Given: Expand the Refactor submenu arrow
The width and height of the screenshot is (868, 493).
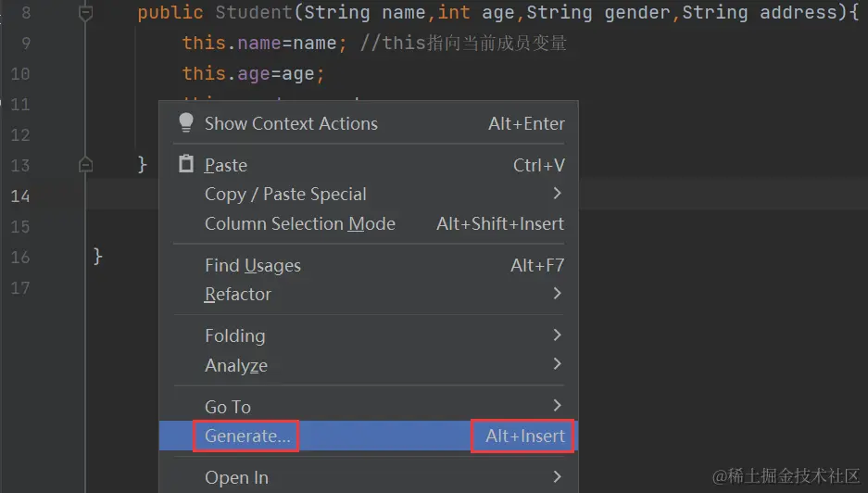Looking at the screenshot, I should (x=557, y=294).
